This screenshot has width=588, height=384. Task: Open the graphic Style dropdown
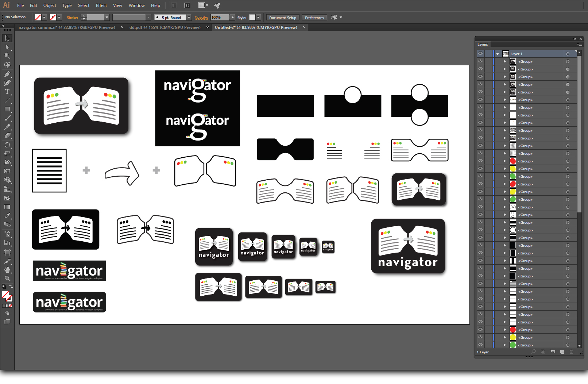tap(258, 18)
